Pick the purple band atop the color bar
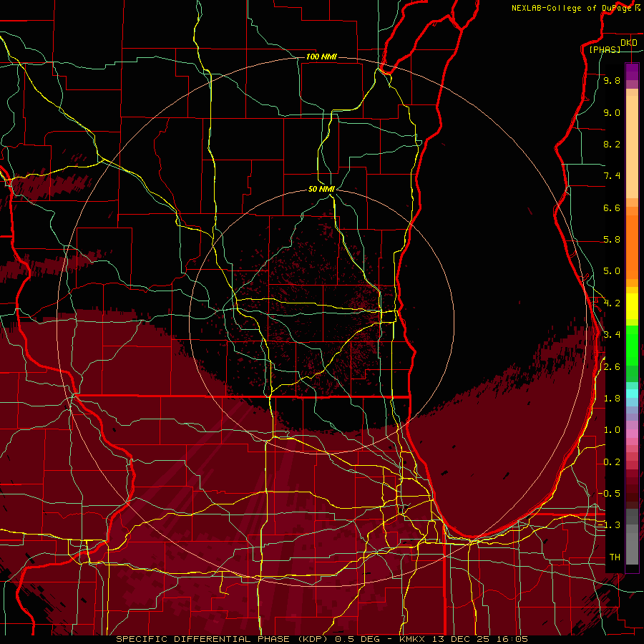The height and width of the screenshot is (644, 644). click(632, 72)
